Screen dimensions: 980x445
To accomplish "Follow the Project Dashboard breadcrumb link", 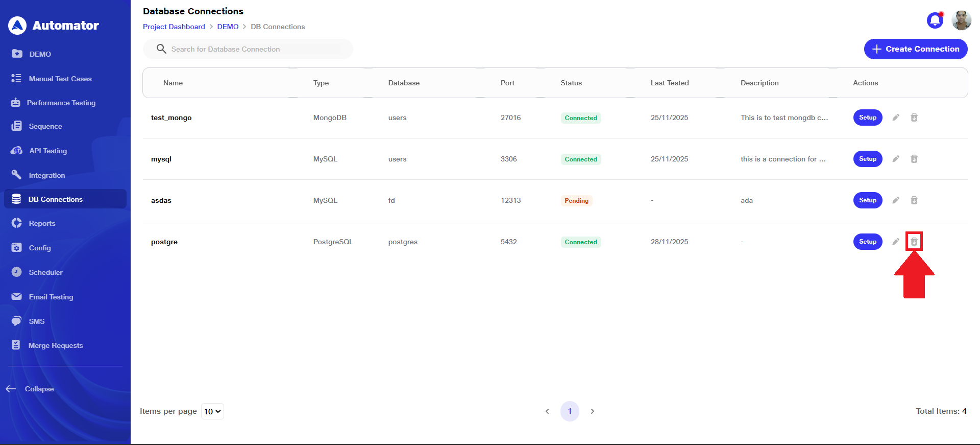I will [x=174, y=27].
